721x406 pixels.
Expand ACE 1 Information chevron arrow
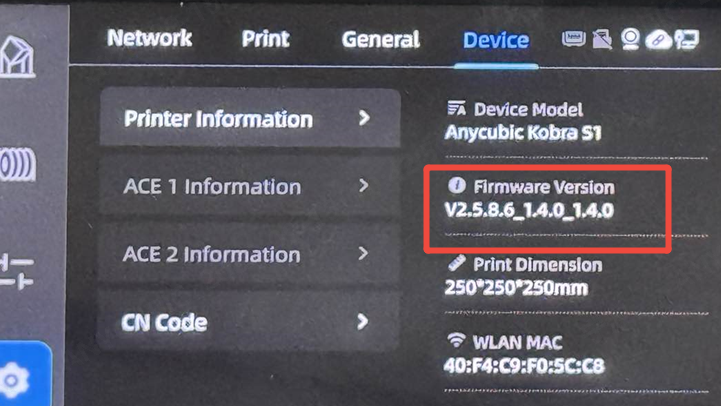363,186
